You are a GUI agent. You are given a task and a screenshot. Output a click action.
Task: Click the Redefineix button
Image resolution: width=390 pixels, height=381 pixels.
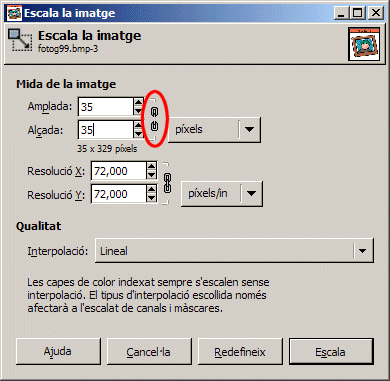240,352
